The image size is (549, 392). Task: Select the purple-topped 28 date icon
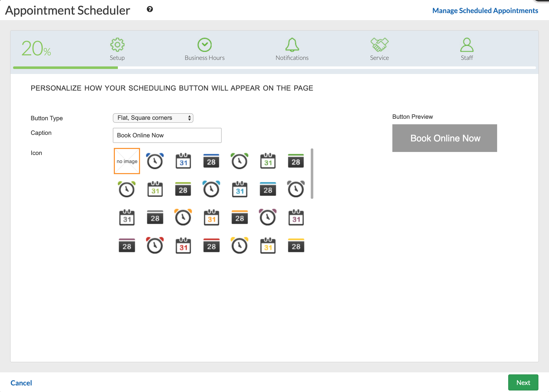click(x=127, y=246)
